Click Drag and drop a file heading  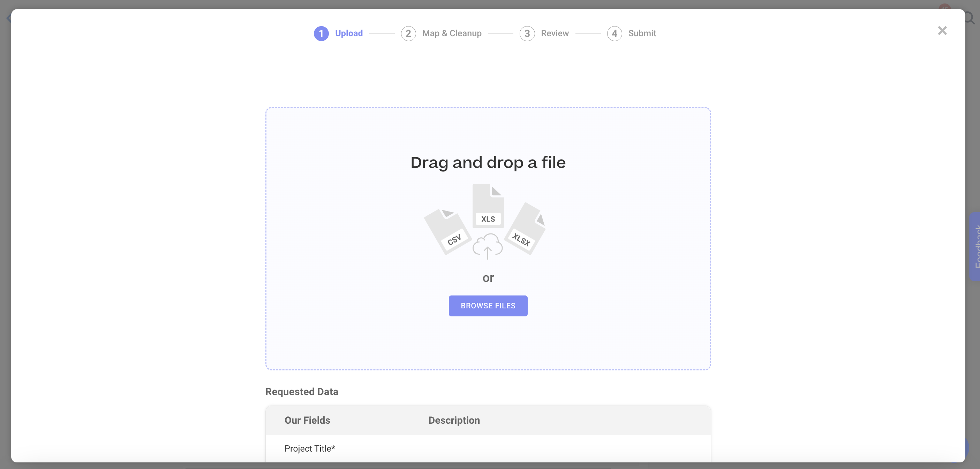pos(488,163)
